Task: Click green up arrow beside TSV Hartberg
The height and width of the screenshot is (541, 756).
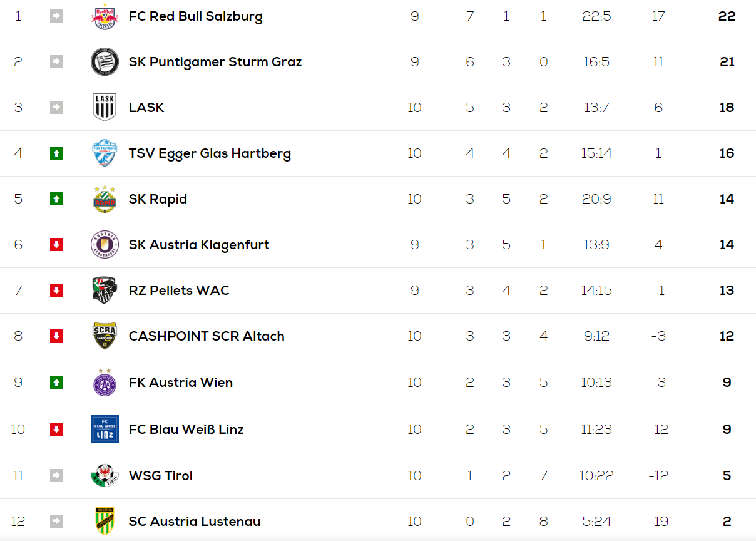Action: point(56,153)
